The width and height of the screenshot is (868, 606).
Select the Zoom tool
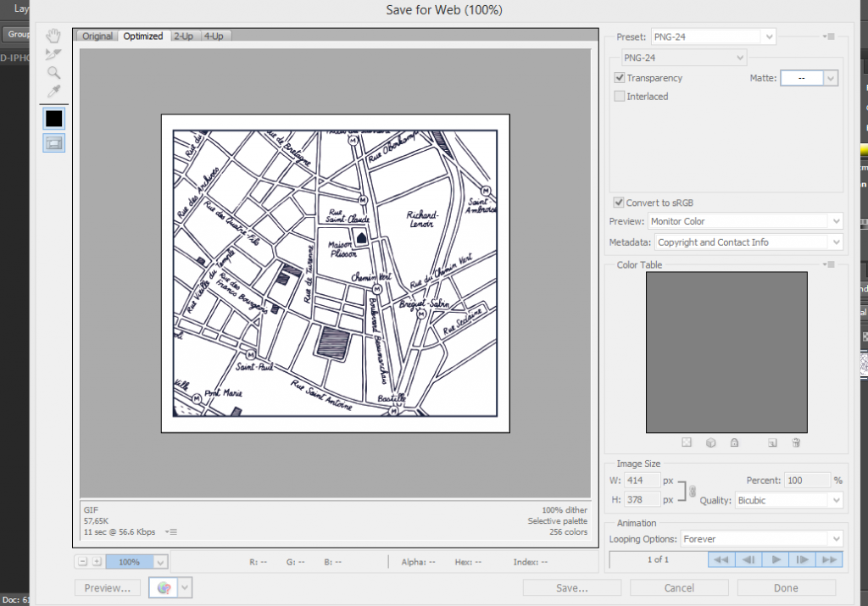(53, 73)
